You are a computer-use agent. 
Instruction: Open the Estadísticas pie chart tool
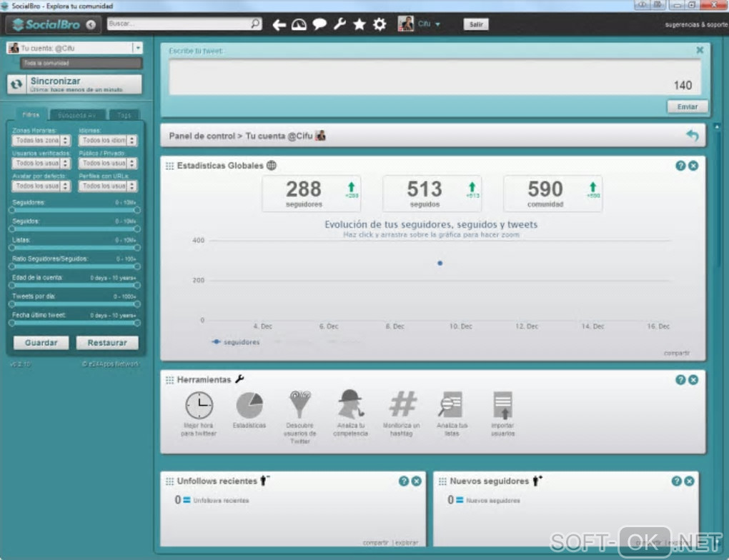tap(249, 410)
